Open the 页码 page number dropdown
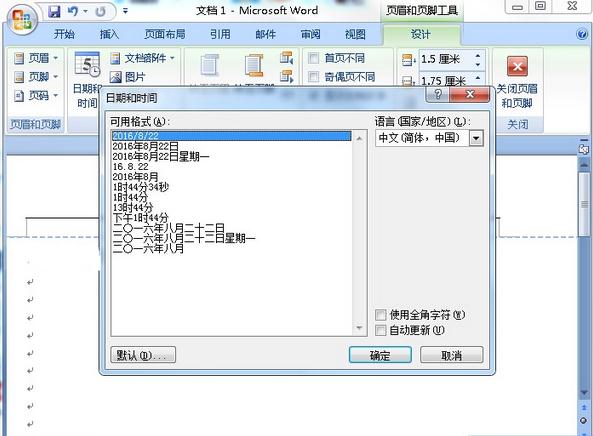This screenshot has width=593, height=436. pyautogui.click(x=36, y=95)
